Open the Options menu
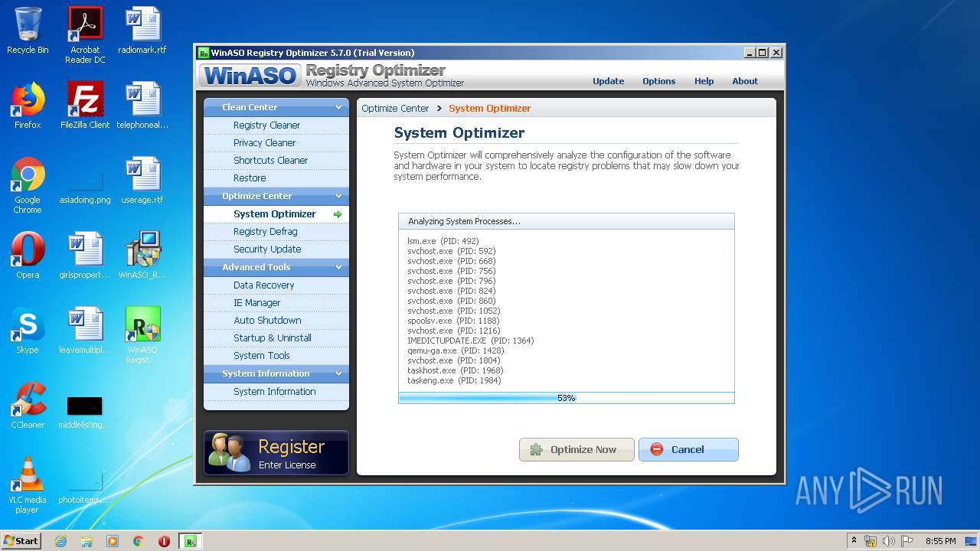 coord(659,81)
